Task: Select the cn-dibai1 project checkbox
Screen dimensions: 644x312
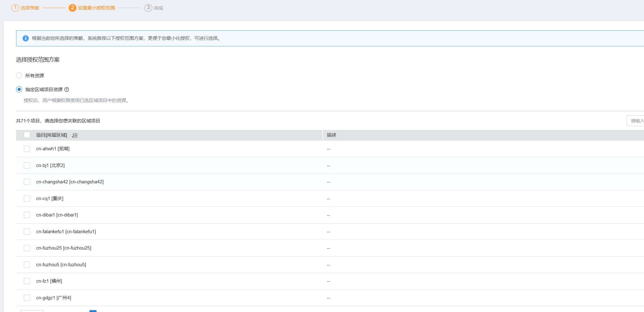Action: (x=27, y=215)
